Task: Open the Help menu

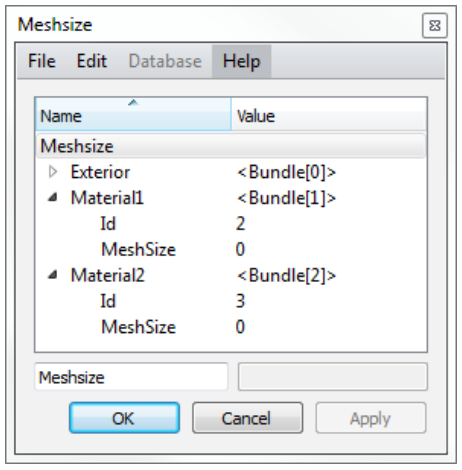Action: click(241, 61)
